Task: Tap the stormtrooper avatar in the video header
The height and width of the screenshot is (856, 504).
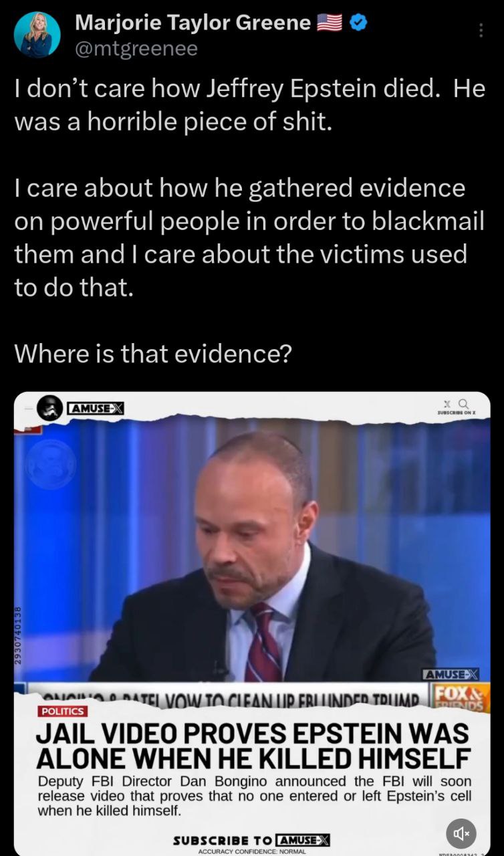Action: [x=49, y=407]
